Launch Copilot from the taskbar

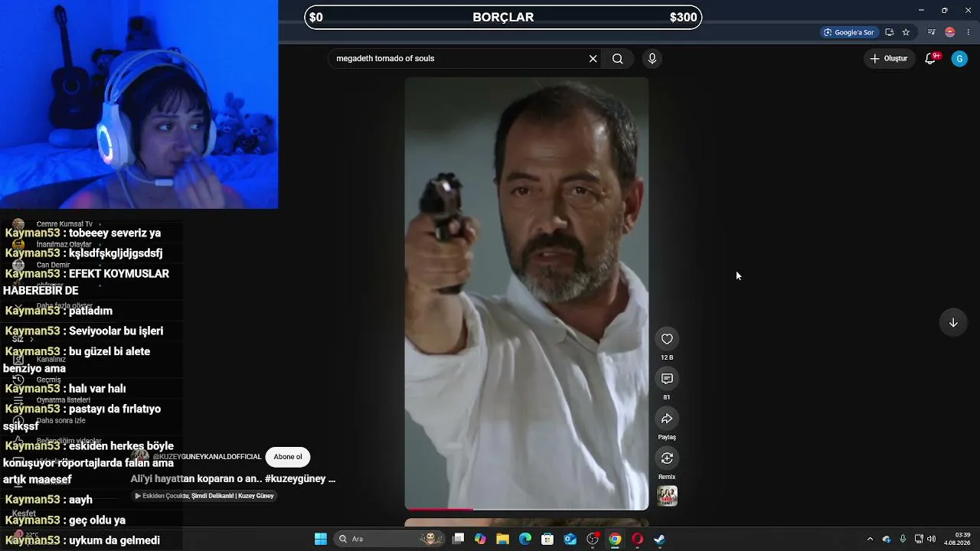(480, 539)
